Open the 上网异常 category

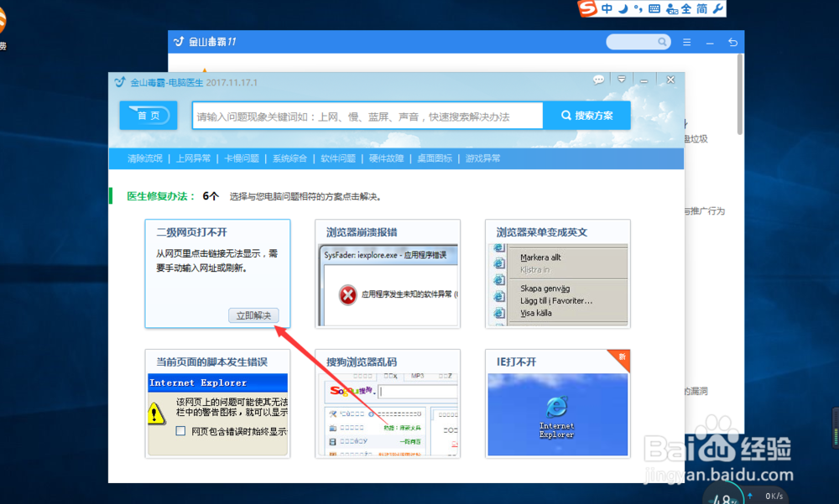tap(193, 158)
